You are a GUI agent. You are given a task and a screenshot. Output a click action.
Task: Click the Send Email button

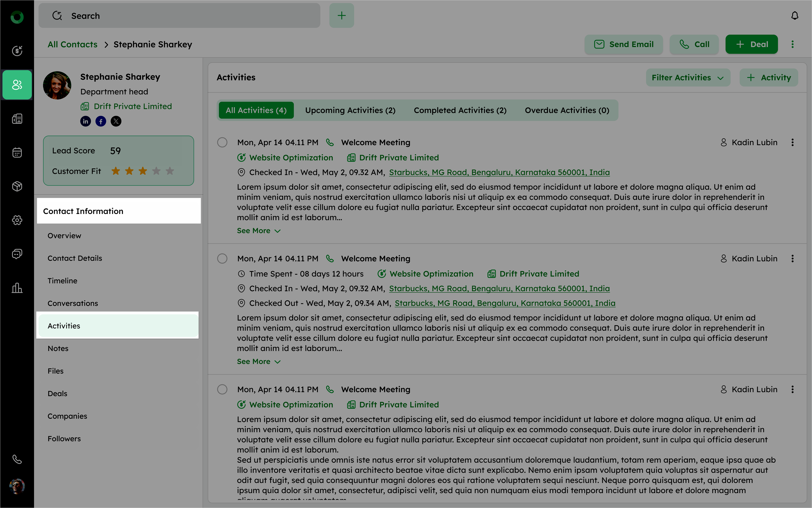coord(624,44)
